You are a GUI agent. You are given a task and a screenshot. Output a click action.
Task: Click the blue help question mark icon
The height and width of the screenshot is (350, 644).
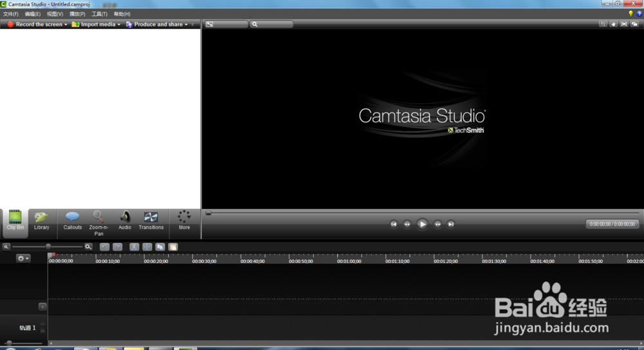coord(639,14)
